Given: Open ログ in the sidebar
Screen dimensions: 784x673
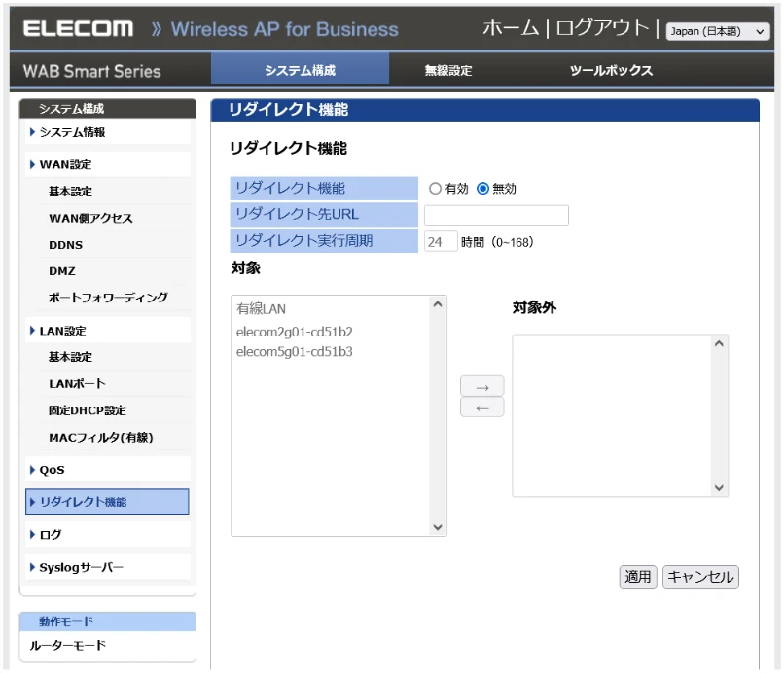Looking at the screenshot, I should (x=108, y=535).
